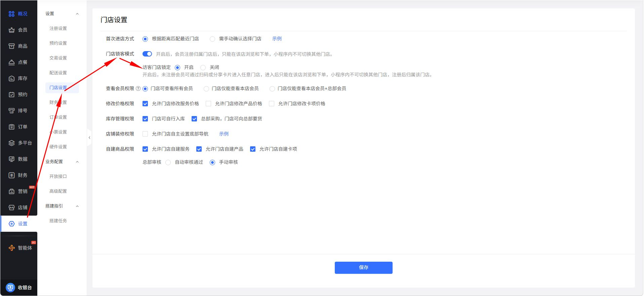This screenshot has width=644, height=296.
Task: Open the 商品 store box icon
Action: pyautogui.click(x=11, y=46)
